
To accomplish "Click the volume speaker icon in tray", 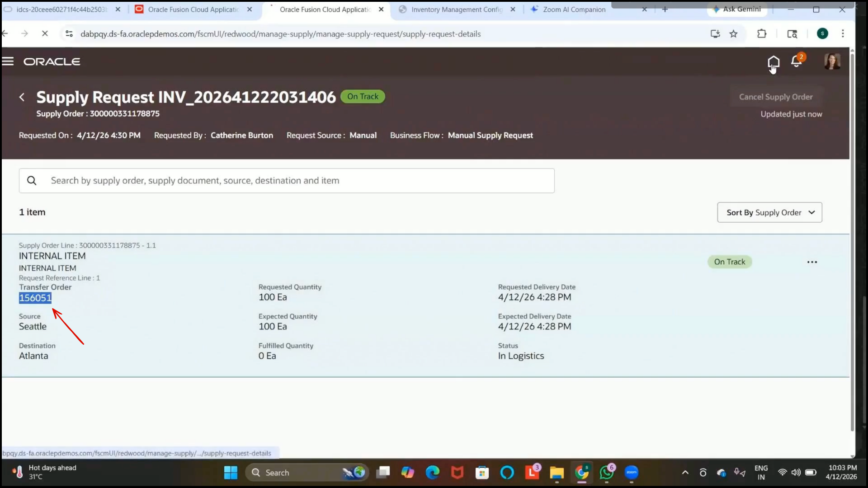I will point(796,473).
